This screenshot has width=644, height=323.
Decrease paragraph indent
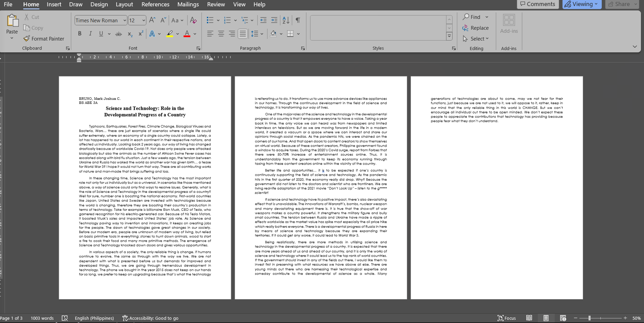(263, 20)
